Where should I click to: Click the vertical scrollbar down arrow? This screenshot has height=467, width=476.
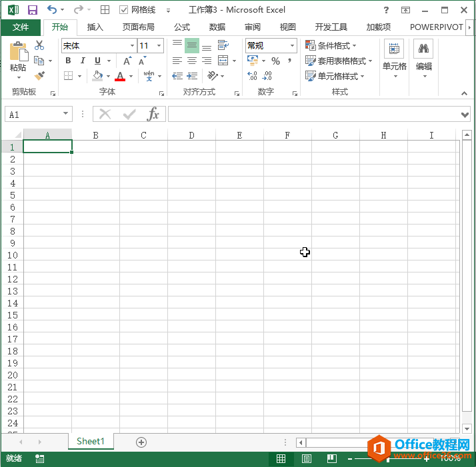click(x=467, y=428)
